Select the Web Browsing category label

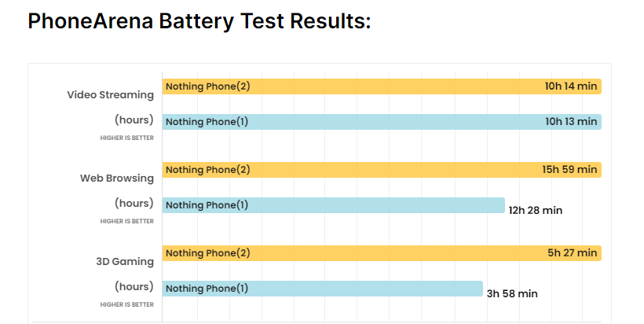point(117,179)
